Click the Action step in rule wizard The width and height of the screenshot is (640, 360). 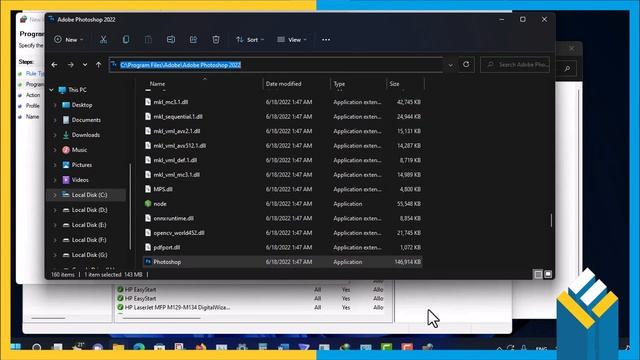point(33,95)
